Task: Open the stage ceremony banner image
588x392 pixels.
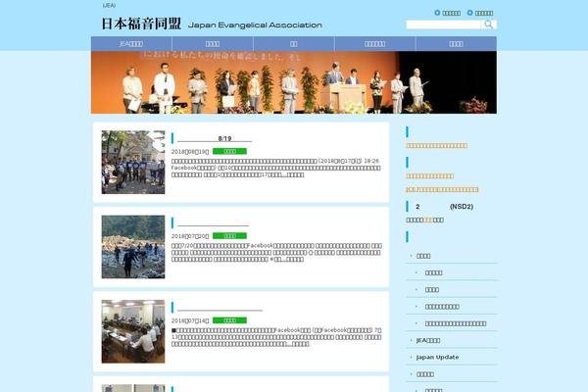Action: pos(294,82)
